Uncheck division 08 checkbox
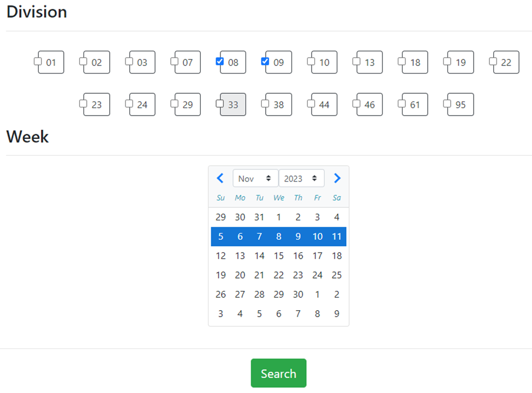Screen dimensions: 532x393 click(219, 62)
